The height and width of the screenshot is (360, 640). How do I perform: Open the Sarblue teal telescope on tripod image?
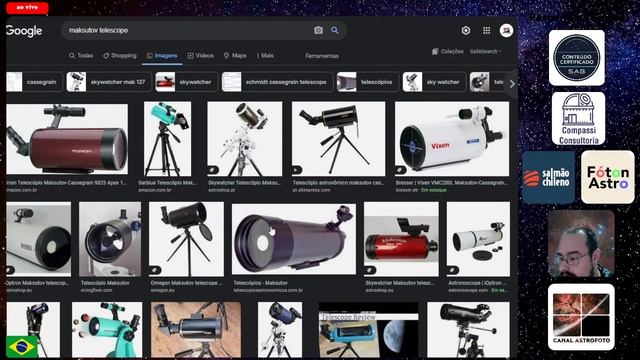click(x=167, y=139)
